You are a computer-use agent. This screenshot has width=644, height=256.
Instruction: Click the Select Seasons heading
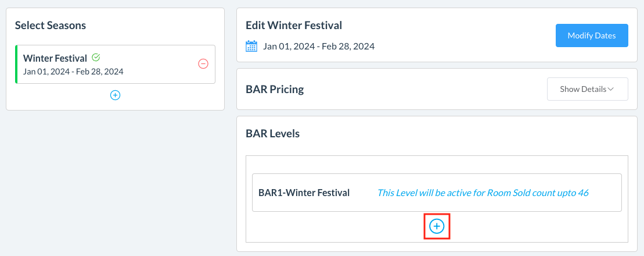[51, 25]
